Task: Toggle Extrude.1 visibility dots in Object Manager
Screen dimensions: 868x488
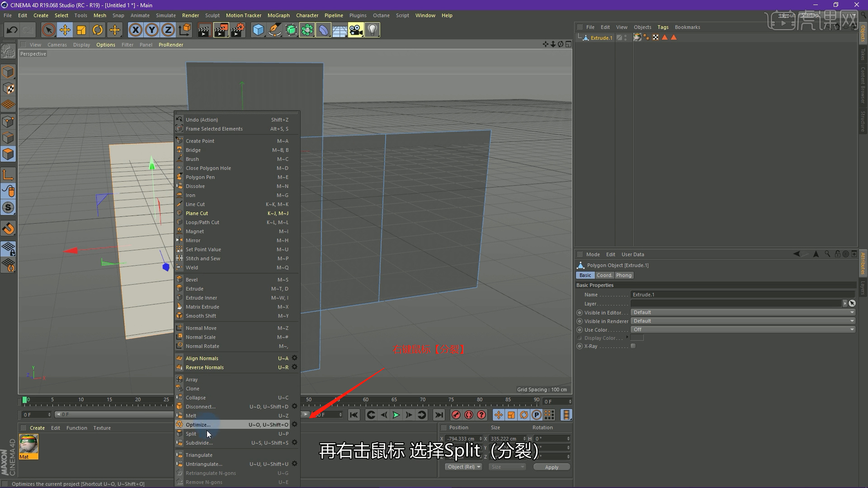Action: click(x=626, y=38)
